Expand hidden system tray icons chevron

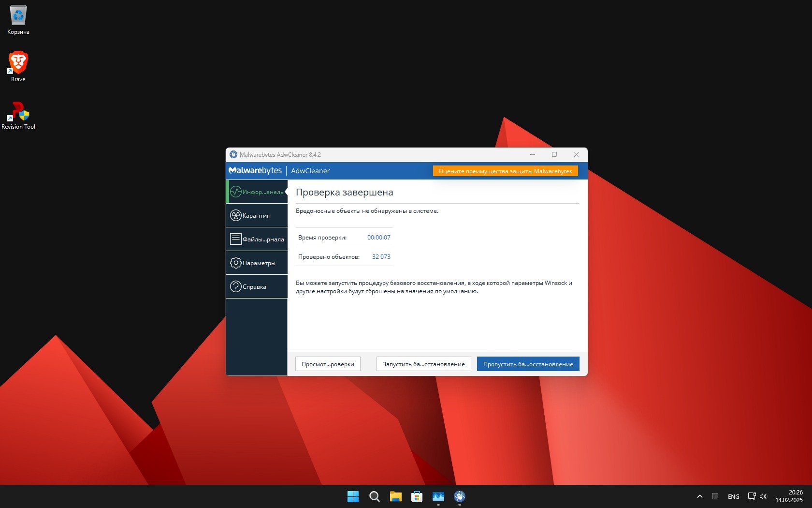click(699, 496)
